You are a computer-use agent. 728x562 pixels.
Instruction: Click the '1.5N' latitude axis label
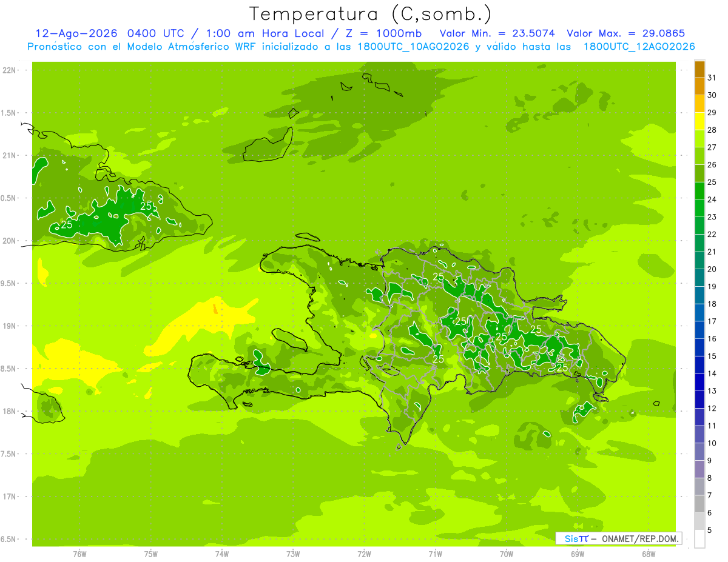coord(10,113)
